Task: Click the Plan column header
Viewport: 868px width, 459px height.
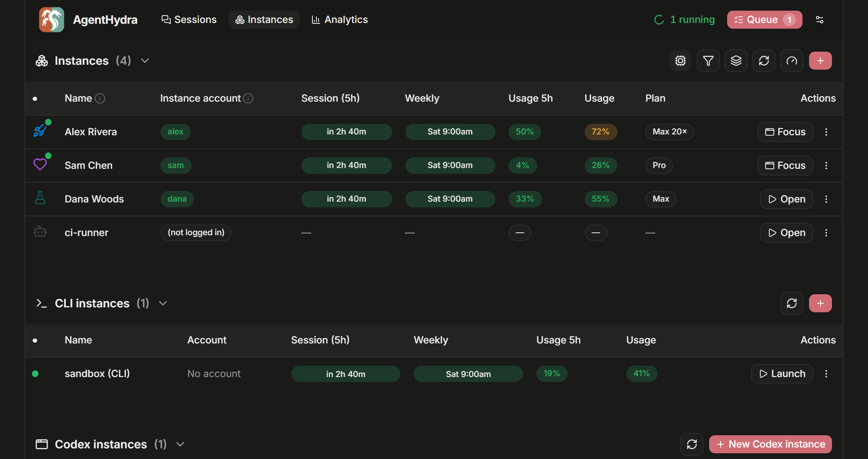Action: pos(656,98)
